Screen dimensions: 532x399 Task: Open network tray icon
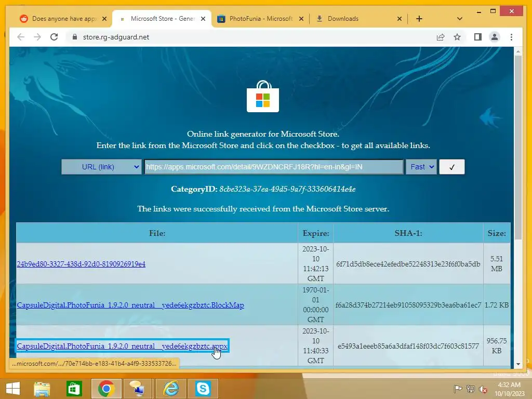(470, 389)
